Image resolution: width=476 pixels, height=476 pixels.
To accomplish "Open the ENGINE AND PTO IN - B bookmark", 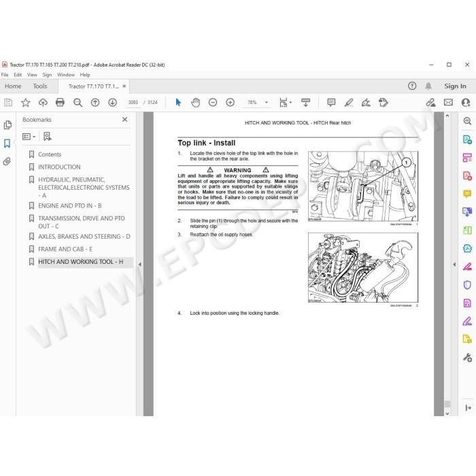I will [x=69, y=206].
